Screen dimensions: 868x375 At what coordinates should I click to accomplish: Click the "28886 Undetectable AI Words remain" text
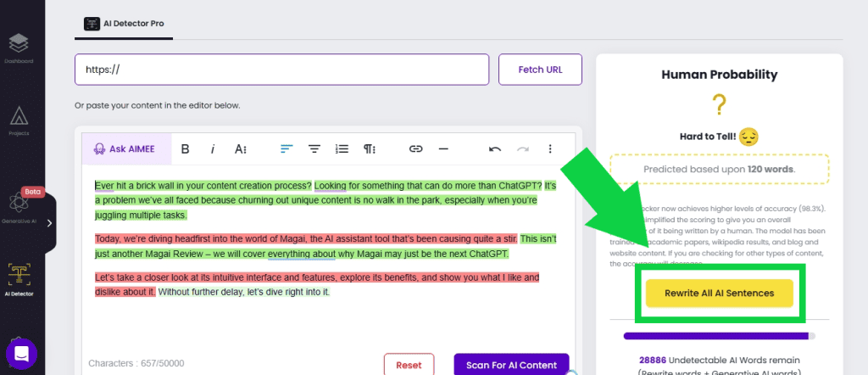[719, 360]
